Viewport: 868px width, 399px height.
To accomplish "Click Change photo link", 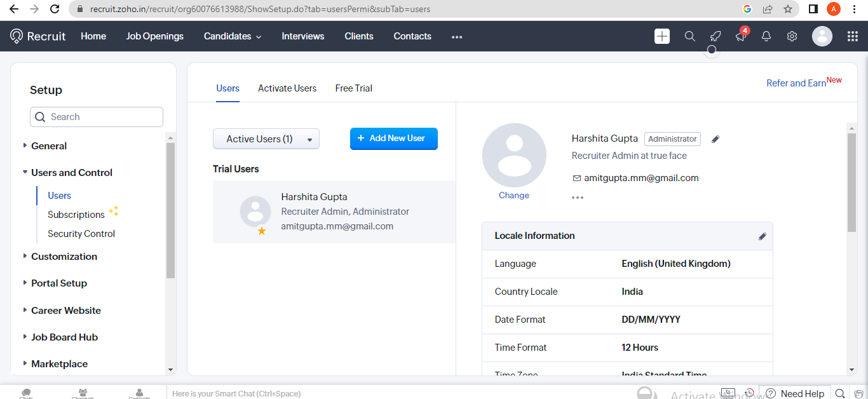I will (x=514, y=196).
